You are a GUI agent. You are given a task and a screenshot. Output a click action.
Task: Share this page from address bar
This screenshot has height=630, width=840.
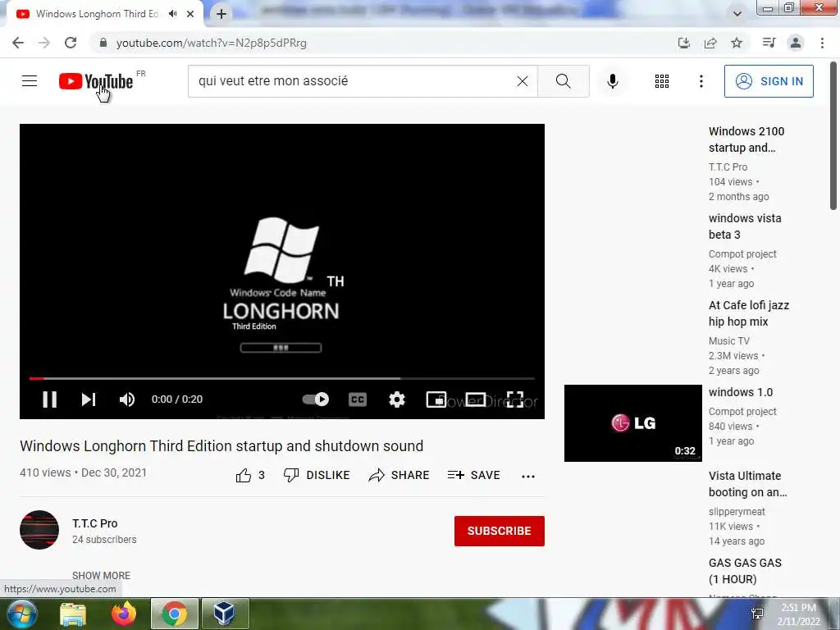pyautogui.click(x=710, y=43)
